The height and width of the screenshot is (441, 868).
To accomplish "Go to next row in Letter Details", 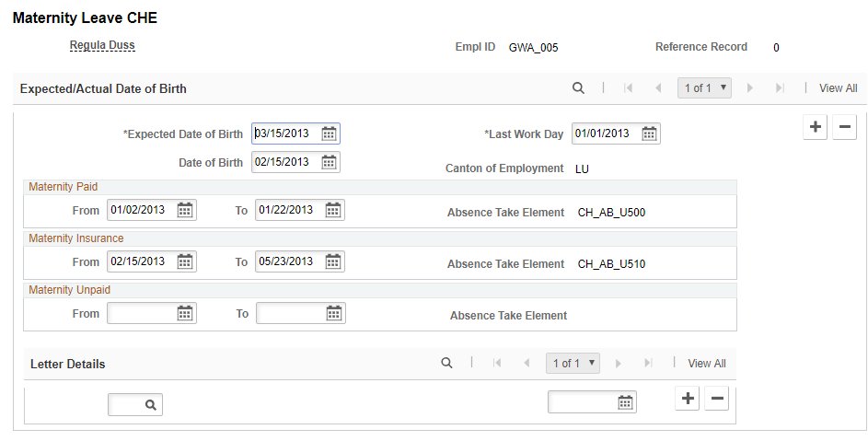I will (x=619, y=364).
